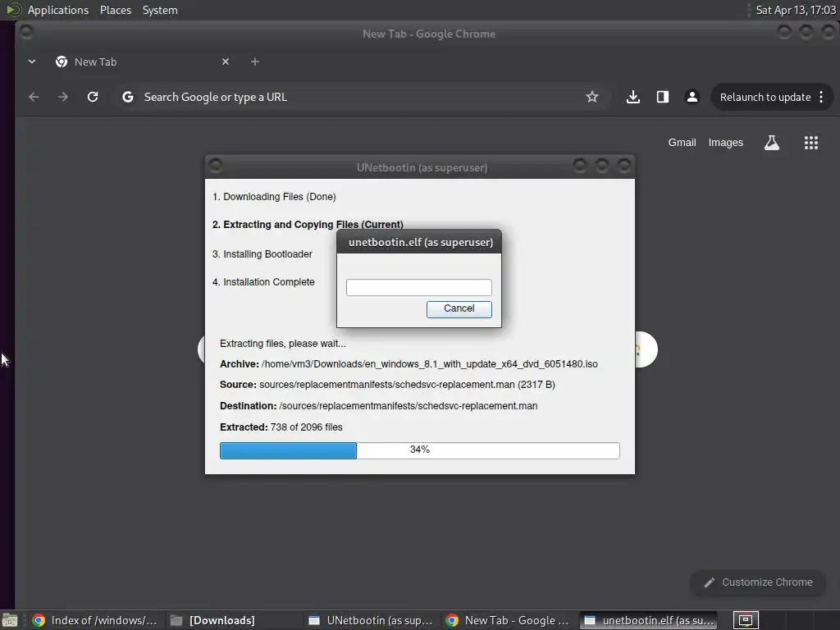Open the Gmail link
Screen dimensions: 840x630
click(x=682, y=143)
